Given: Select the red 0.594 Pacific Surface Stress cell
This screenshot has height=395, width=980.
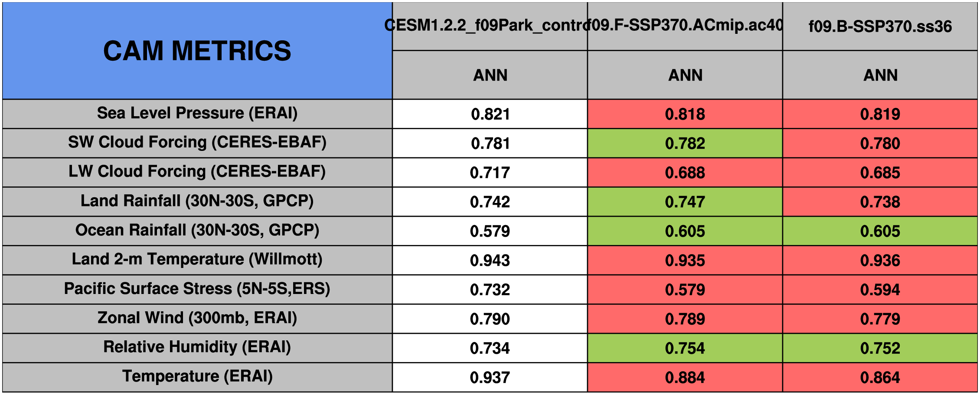Looking at the screenshot, I should (880, 290).
